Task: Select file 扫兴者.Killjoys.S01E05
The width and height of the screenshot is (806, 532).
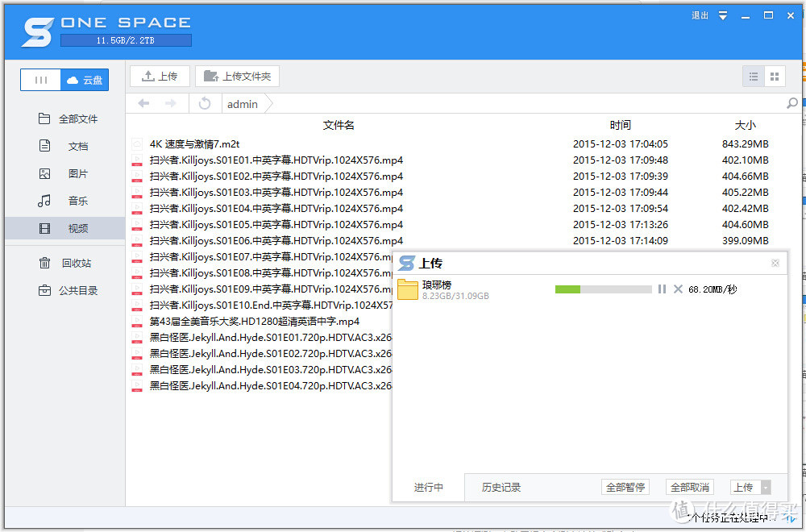Action: pyautogui.click(x=276, y=225)
